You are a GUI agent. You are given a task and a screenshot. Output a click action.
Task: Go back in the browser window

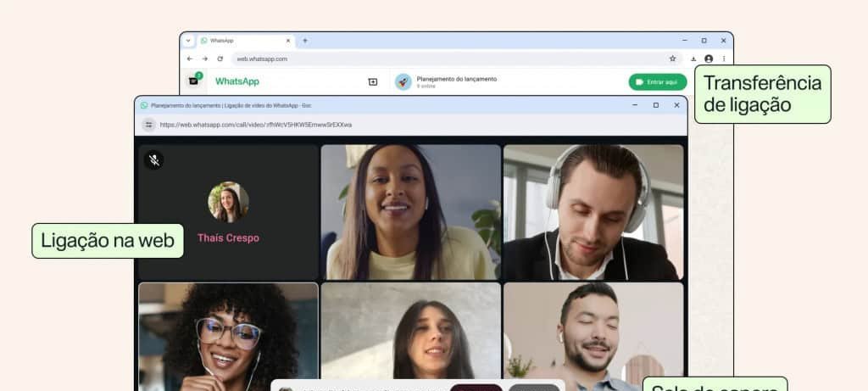(190, 59)
